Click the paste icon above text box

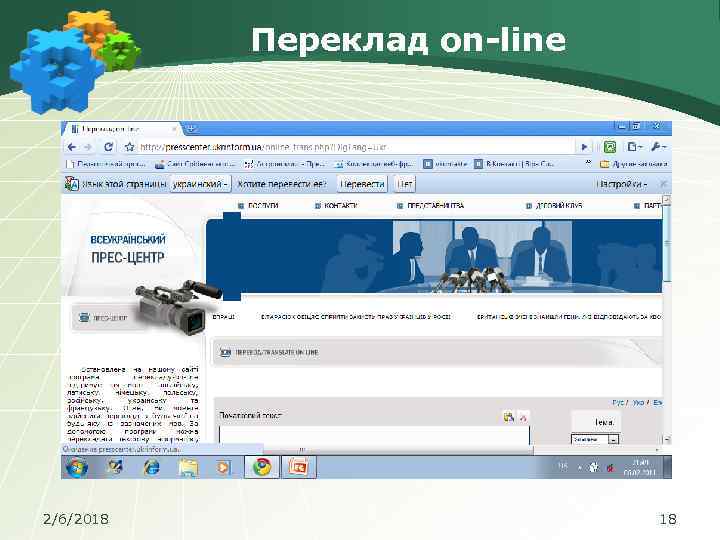509,416
